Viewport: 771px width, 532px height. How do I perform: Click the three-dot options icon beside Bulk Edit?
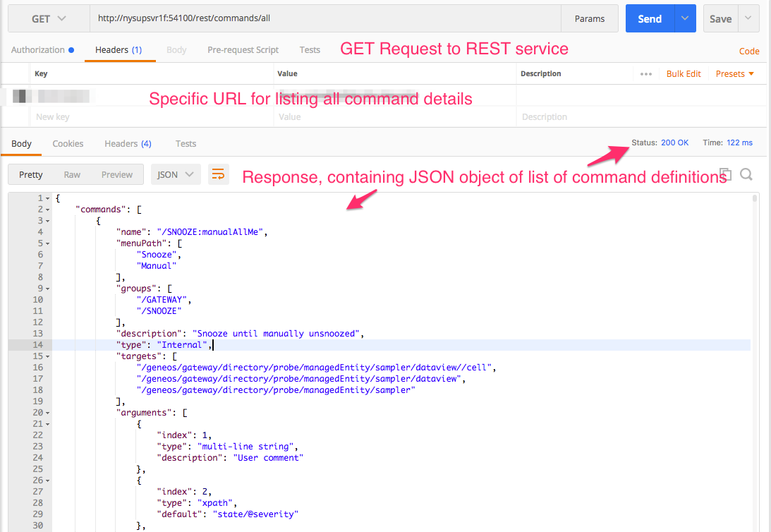pyautogui.click(x=646, y=74)
